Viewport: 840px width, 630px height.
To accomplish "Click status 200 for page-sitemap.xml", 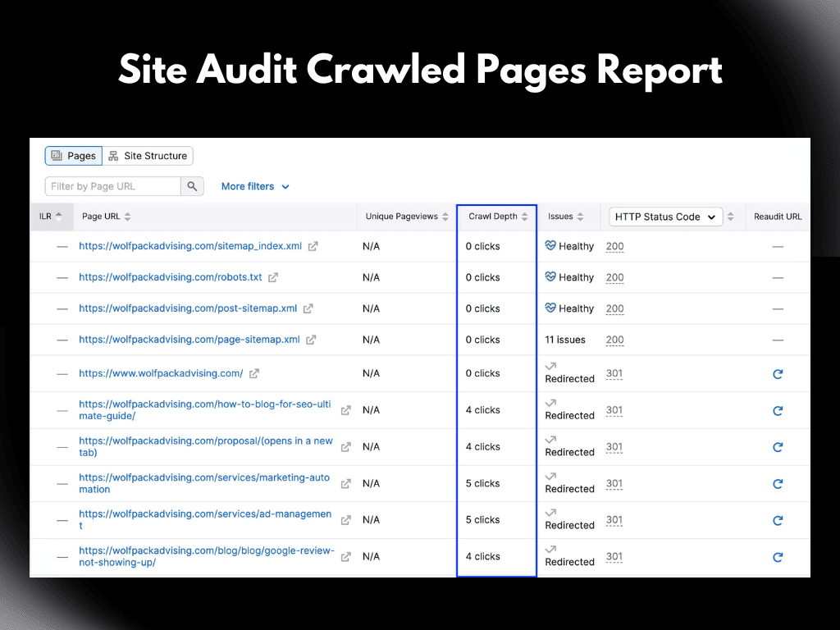I will click(x=615, y=340).
